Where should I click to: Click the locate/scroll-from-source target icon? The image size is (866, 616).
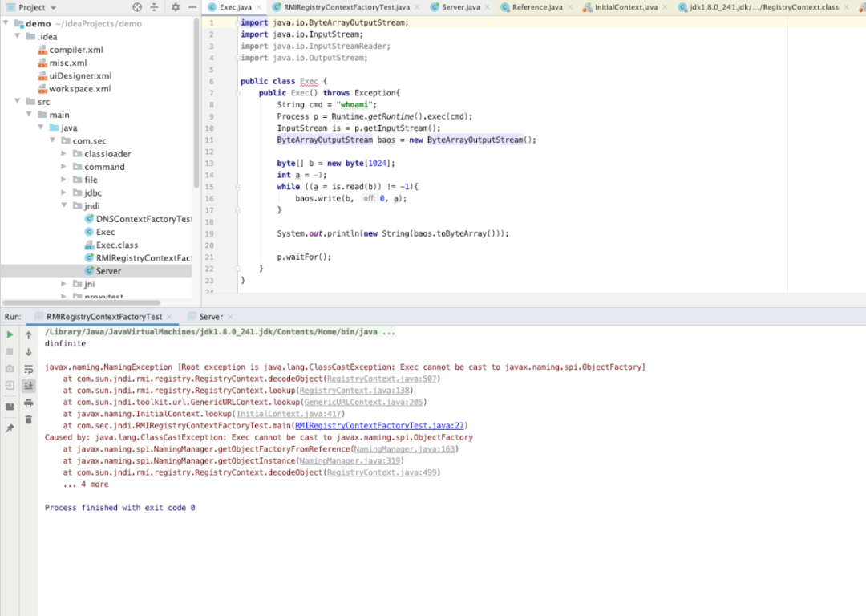click(137, 7)
